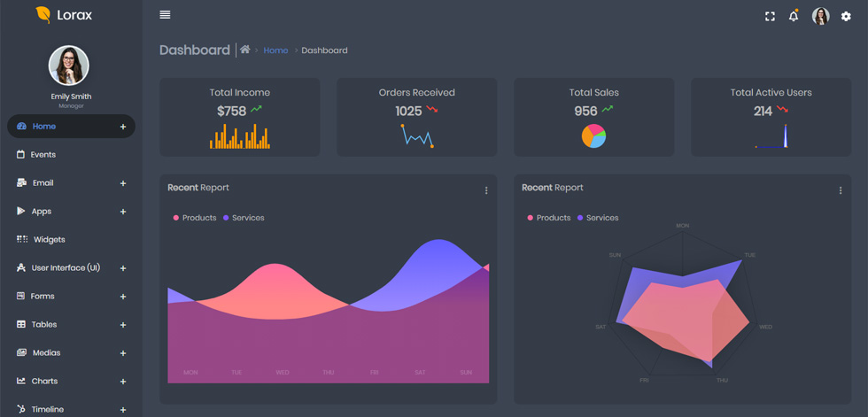Click the Apps play-store icon

click(21, 211)
